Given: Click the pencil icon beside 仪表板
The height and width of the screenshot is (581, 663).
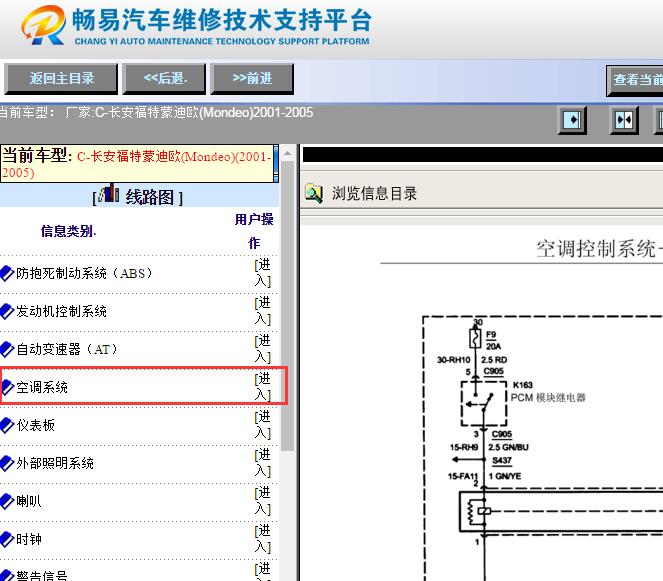Looking at the screenshot, I should click(x=7, y=425).
